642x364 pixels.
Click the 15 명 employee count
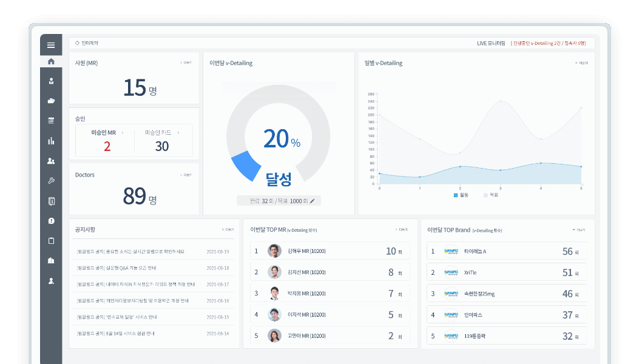click(x=140, y=87)
